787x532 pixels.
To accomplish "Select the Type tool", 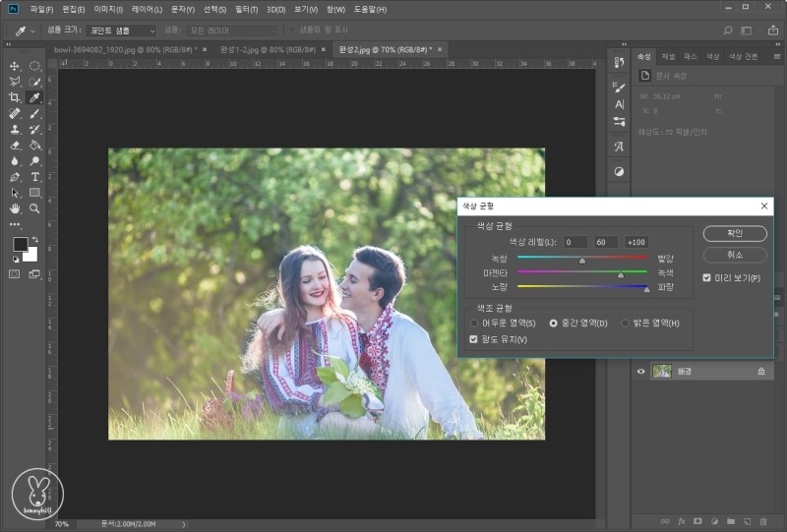I will 34,177.
